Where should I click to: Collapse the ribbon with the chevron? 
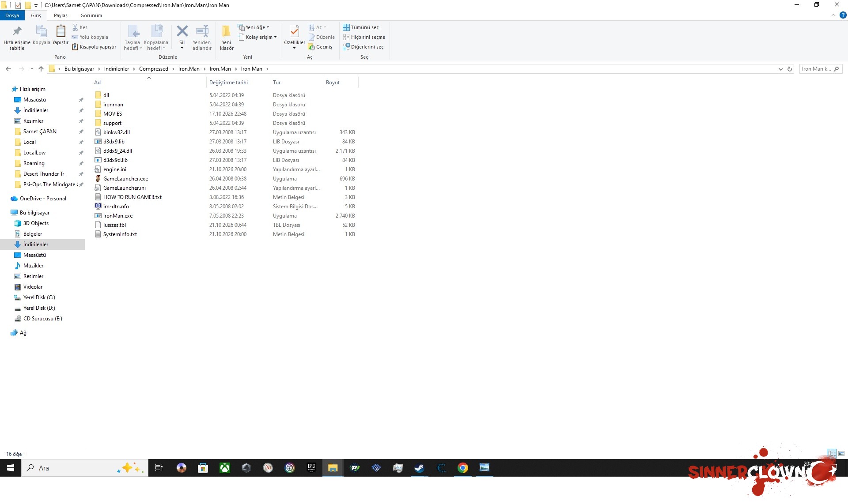[833, 15]
